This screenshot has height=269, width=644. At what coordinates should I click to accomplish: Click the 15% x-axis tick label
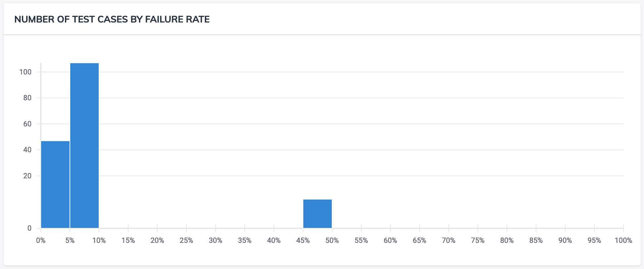[128, 241]
